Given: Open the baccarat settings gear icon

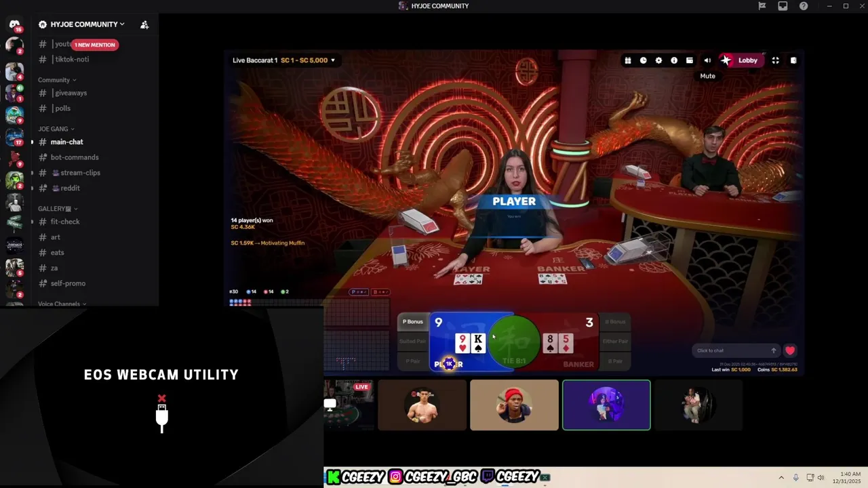Looking at the screenshot, I should tap(658, 60).
